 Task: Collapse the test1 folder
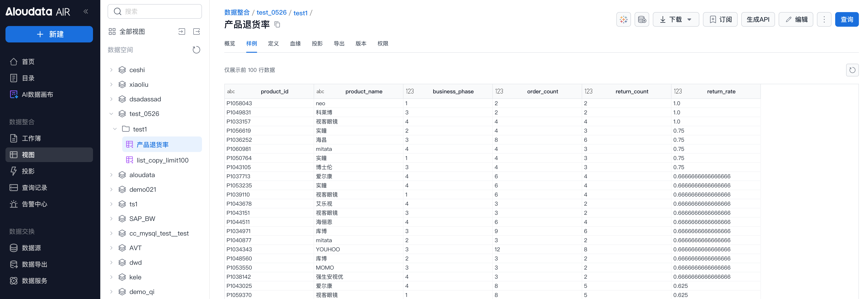pos(115,129)
